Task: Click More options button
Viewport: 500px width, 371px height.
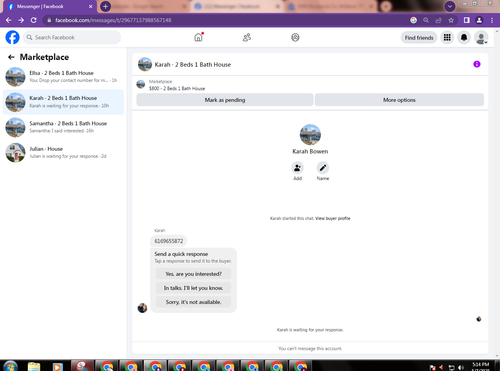Action: [x=399, y=100]
